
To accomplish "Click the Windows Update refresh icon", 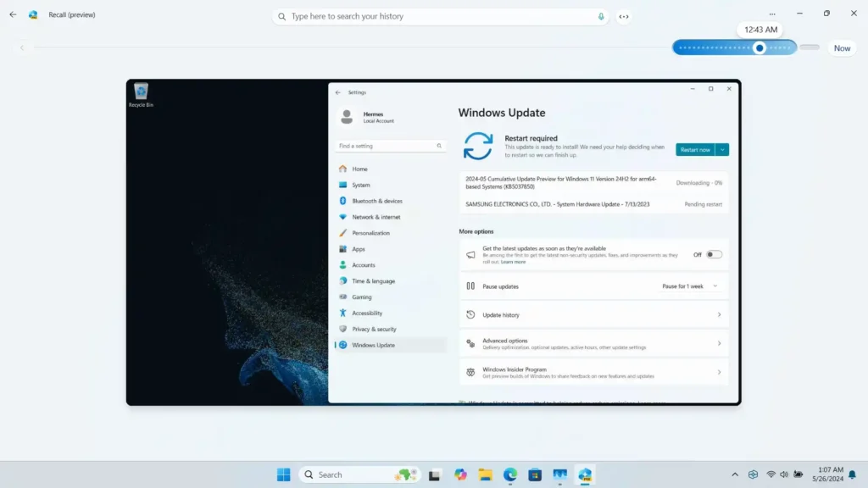I will pyautogui.click(x=478, y=146).
